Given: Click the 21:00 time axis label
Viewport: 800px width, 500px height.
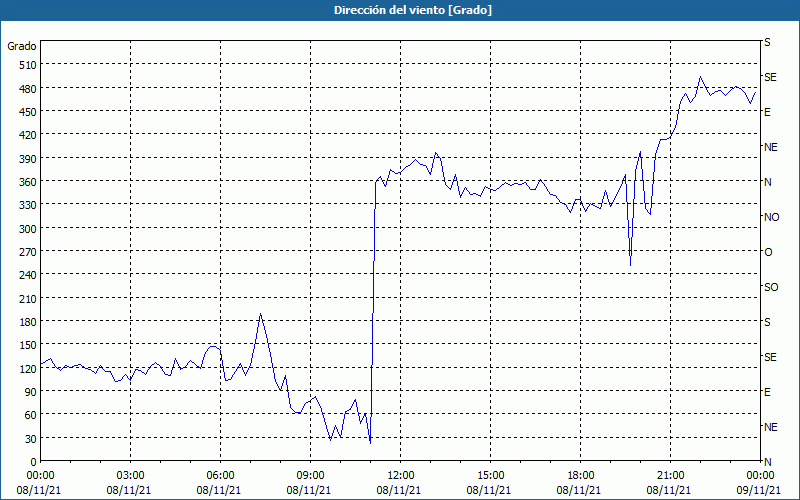Looking at the screenshot, I should (x=670, y=476).
